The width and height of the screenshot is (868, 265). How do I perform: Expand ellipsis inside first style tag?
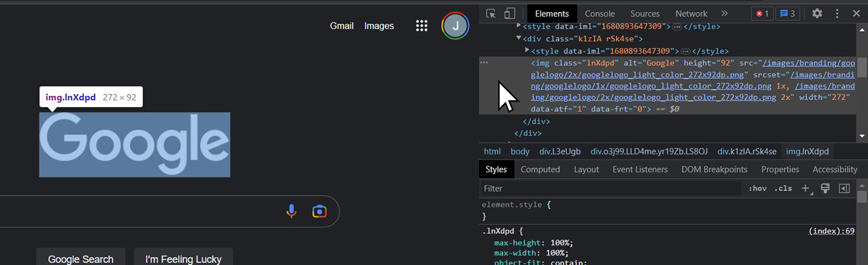pyautogui.click(x=677, y=27)
